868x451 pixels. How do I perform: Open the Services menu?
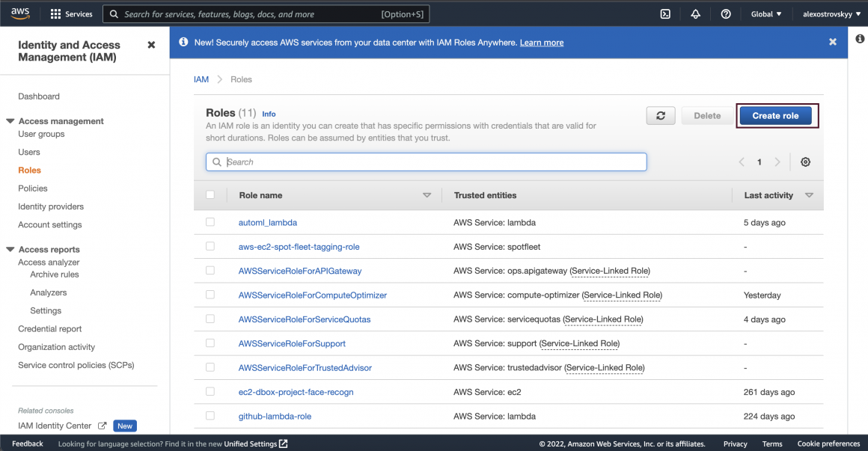pos(71,14)
